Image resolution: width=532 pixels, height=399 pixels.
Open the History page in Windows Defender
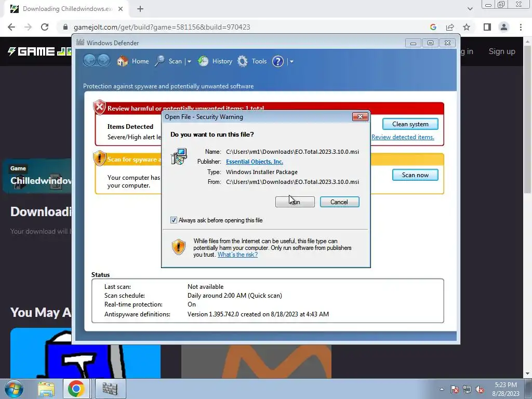(x=215, y=61)
